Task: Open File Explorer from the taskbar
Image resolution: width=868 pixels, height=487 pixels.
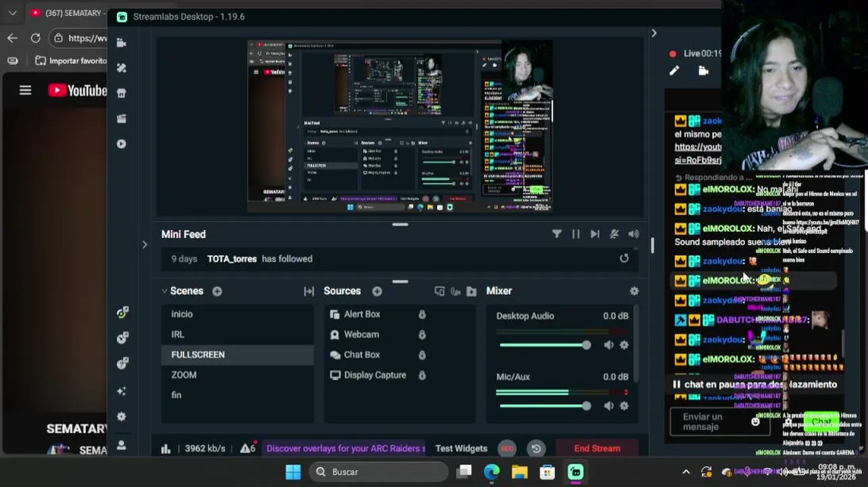Action: 519,472
